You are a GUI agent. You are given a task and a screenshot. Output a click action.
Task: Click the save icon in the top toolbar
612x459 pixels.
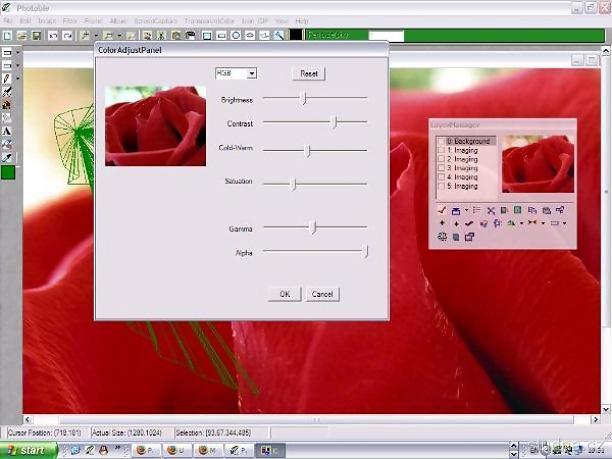37,35
